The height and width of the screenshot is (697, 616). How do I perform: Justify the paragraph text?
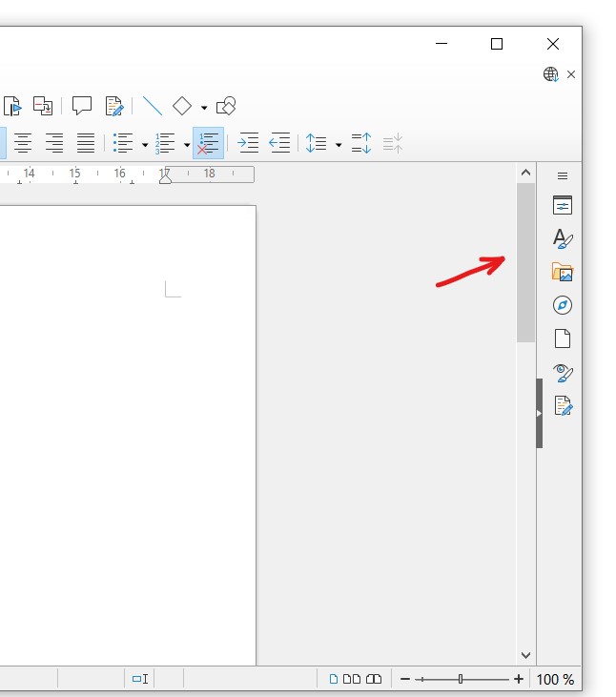click(x=85, y=143)
